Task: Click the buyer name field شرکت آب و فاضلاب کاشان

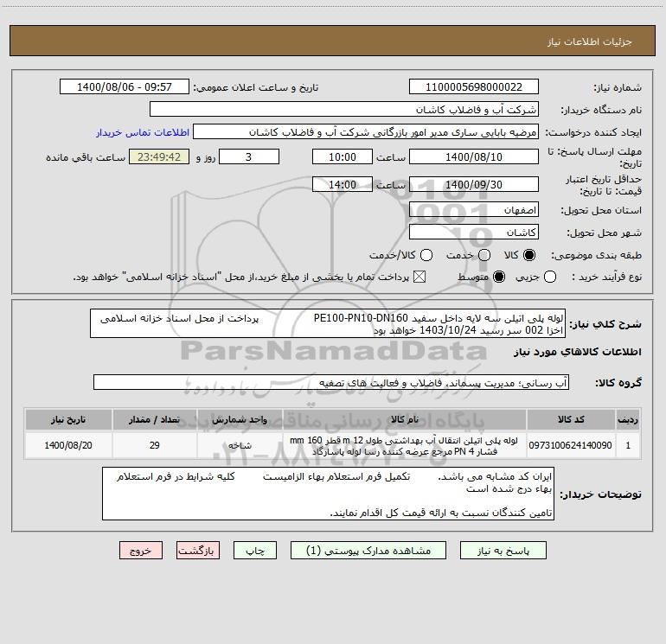Action: click(x=344, y=110)
